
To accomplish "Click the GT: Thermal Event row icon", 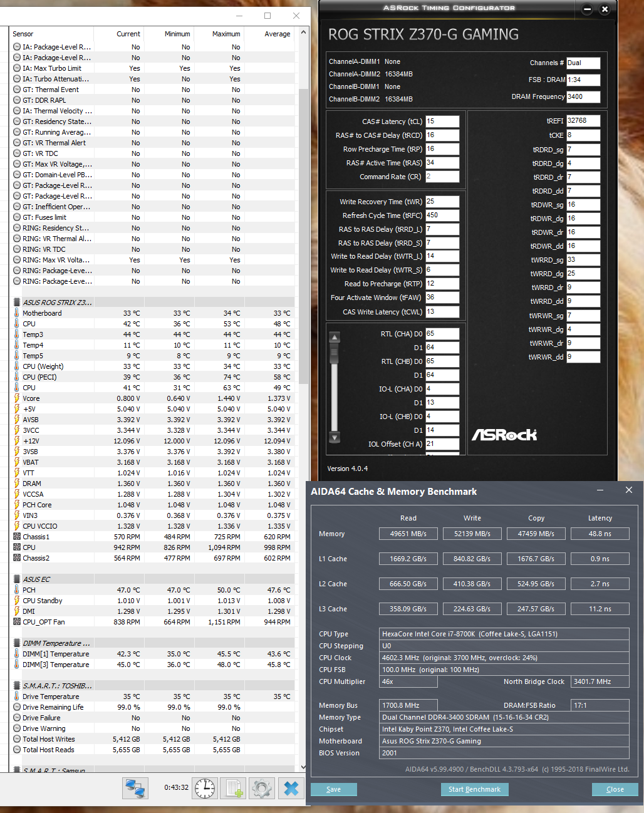I will click(17, 90).
